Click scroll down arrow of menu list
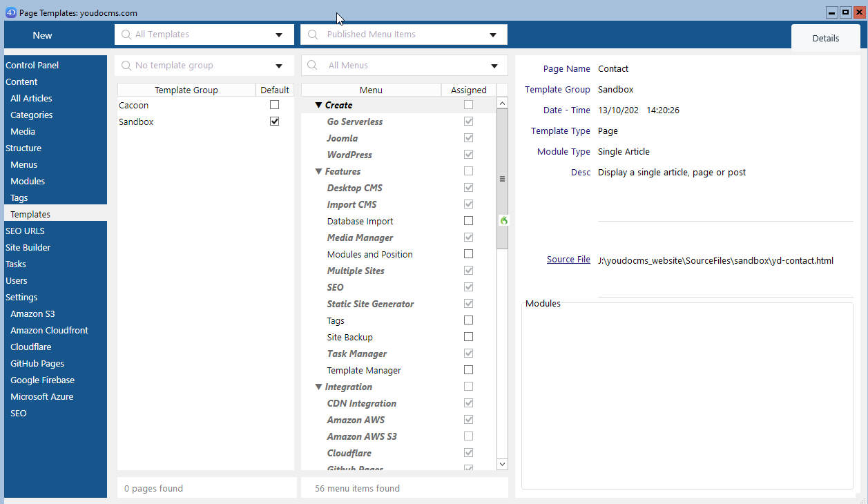Viewport: 868px width, 504px height. coord(502,464)
